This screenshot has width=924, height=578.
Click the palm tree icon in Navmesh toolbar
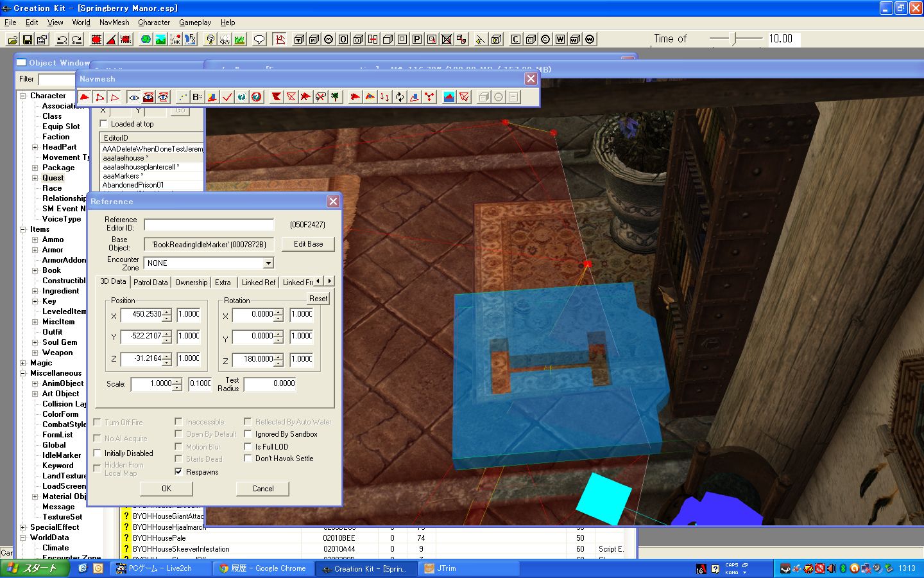[x=335, y=97]
